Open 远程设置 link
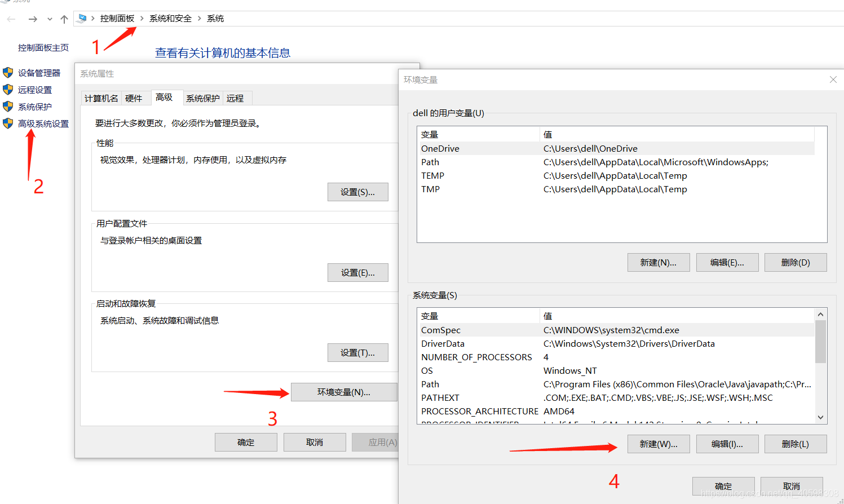Screen dimensions: 844x504 click(x=35, y=90)
